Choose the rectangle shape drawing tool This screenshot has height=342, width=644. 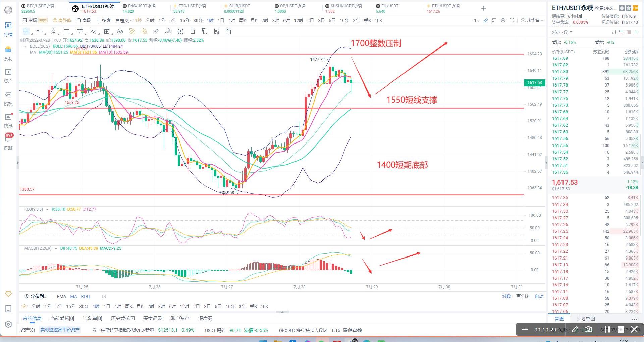tap(66, 32)
